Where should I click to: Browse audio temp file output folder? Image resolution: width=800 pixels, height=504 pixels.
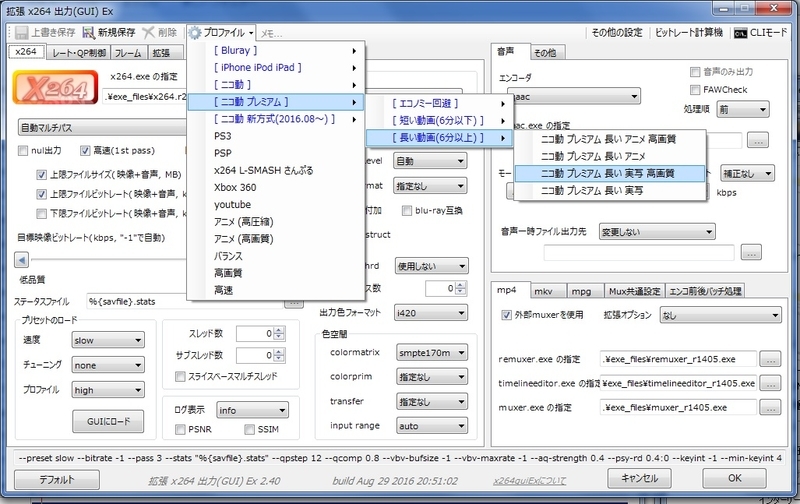click(x=751, y=252)
